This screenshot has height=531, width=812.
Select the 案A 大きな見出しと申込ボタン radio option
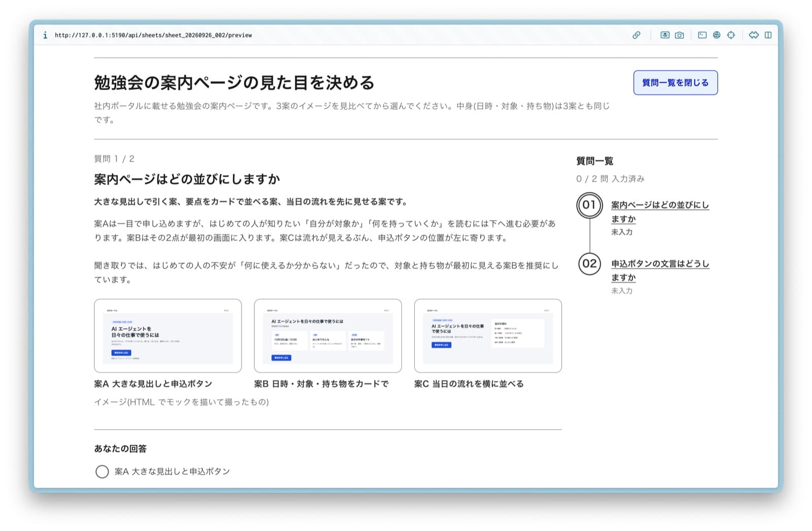pos(102,472)
